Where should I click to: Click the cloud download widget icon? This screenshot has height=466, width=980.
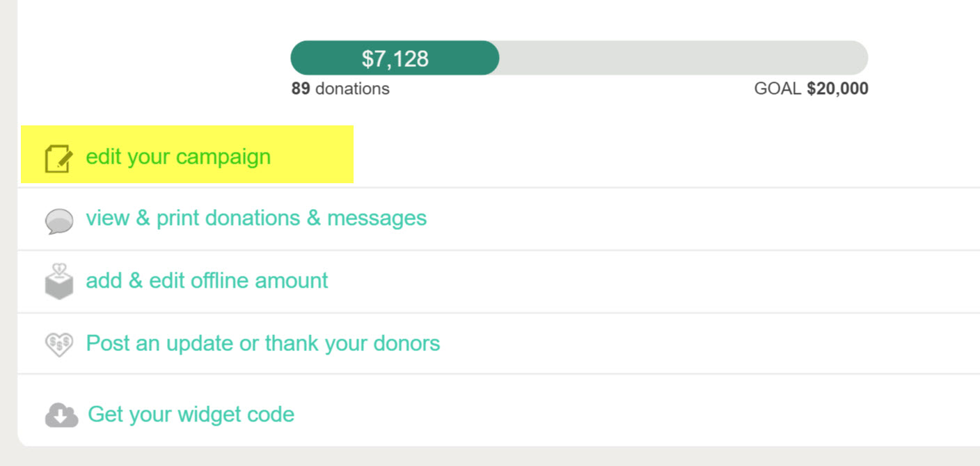click(61, 415)
